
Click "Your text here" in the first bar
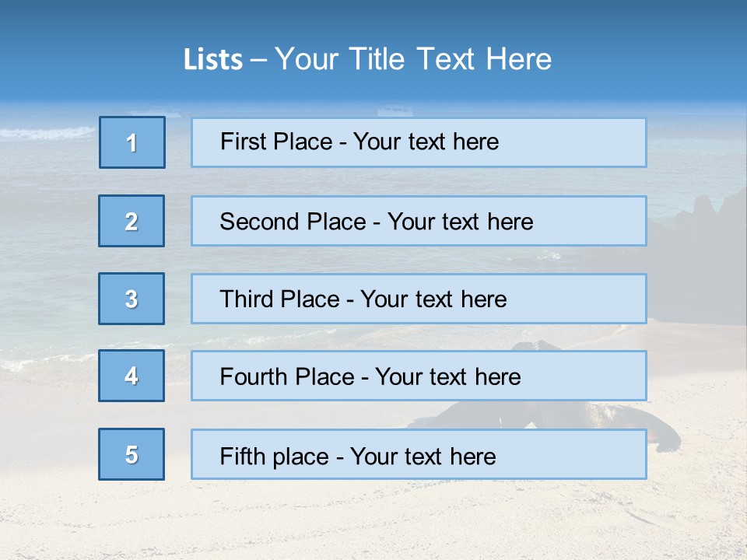426,142
